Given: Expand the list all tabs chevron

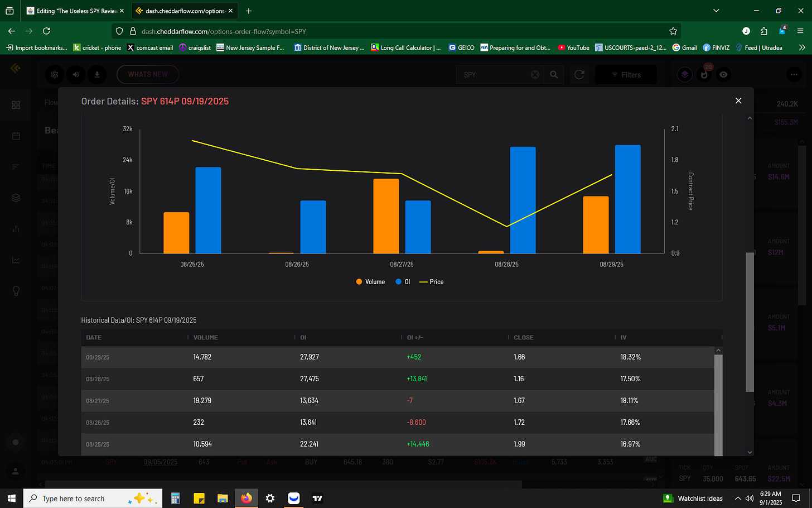Looking at the screenshot, I should pos(717,11).
